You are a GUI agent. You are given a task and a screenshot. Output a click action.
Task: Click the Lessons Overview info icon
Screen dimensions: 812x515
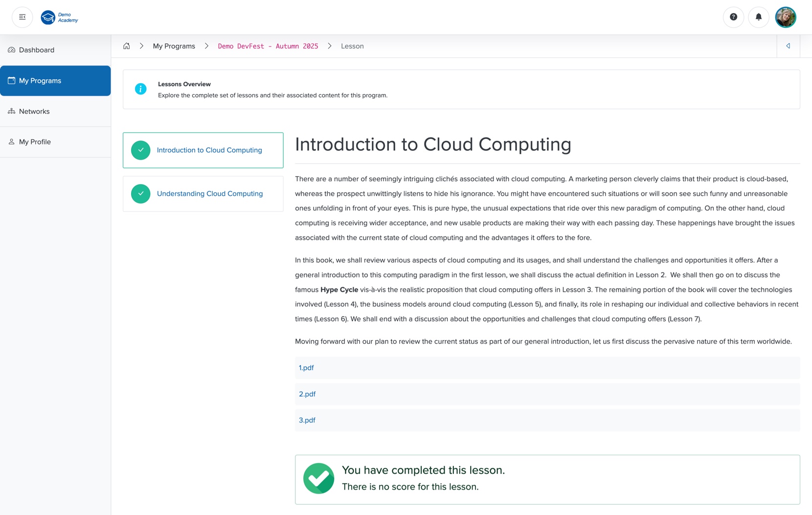[x=140, y=89]
